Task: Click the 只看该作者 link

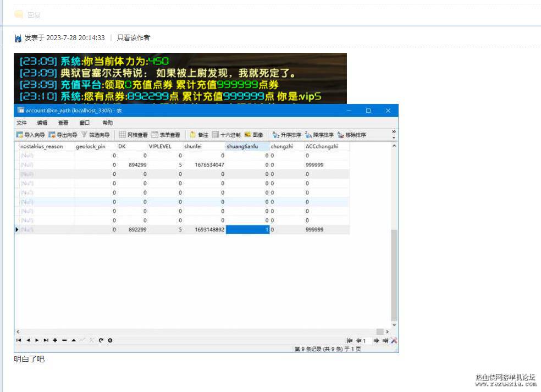Action: point(134,37)
